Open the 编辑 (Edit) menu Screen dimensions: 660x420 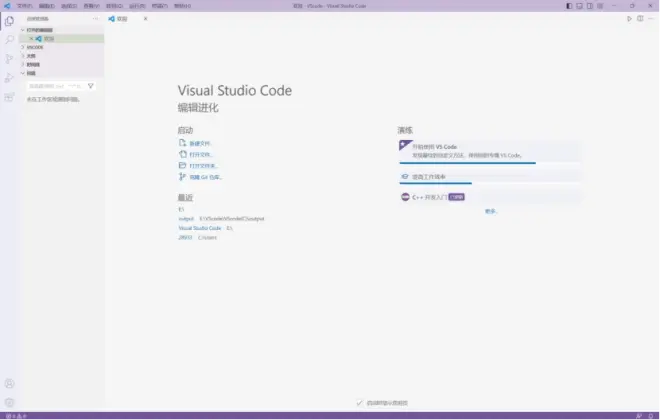[47, 6]
